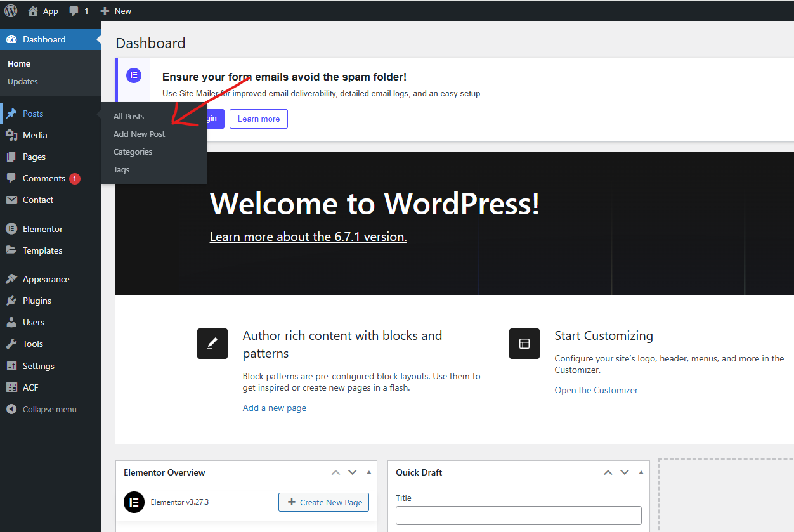Click Open the Customizer link
This screenshot has height=532, width=794.
tap(596, 390)
